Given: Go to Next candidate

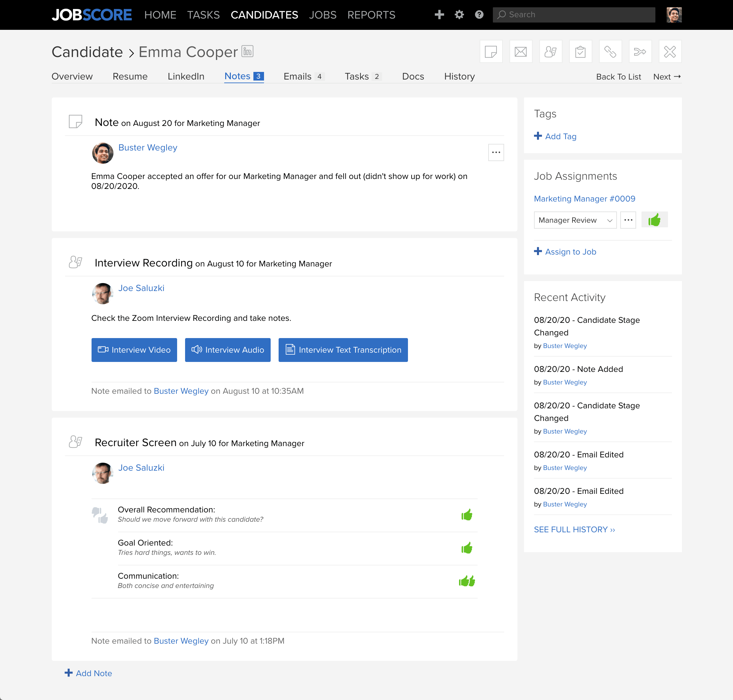Looking at the screenshot, I should point(667,77).
